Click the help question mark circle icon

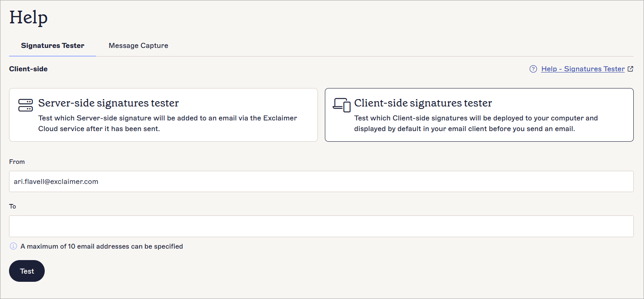pos(533,69)
